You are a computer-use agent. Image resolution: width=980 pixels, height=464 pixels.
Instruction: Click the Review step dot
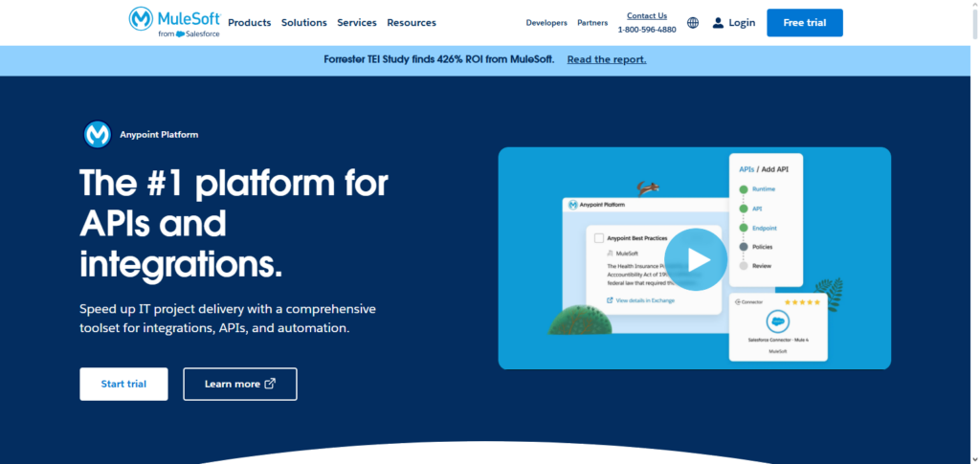point(743,266)
